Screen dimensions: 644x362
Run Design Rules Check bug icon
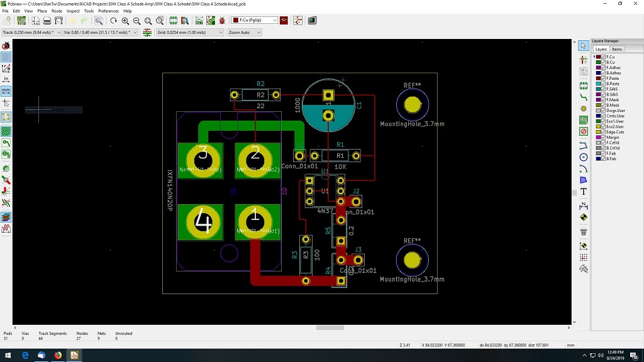(222, 20)
